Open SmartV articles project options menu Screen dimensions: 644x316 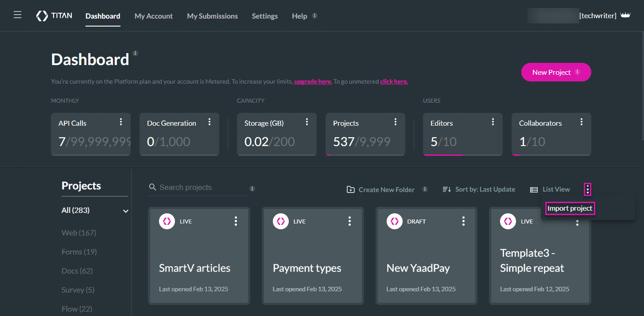pyautogui.click(x=236, y=221)
